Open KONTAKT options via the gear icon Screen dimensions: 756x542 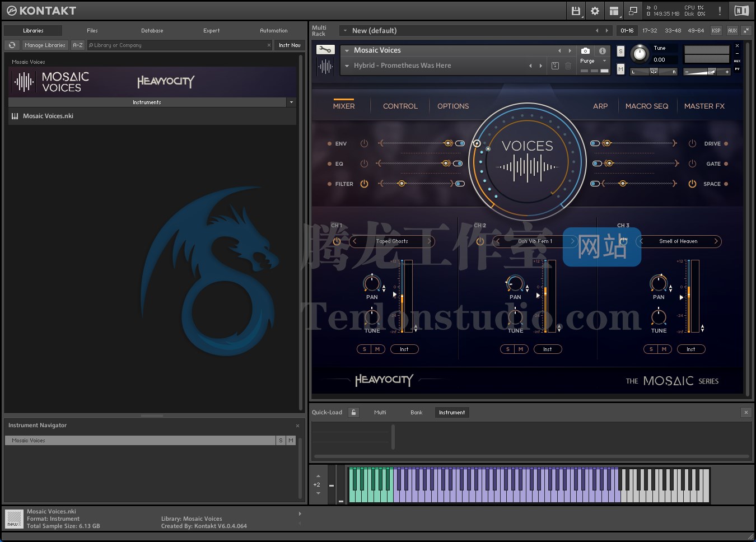point(595,11)
